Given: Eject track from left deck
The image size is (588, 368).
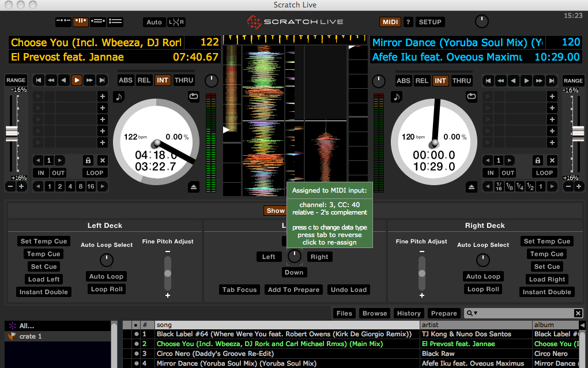Looking at the screenshot, I should pos(194,186).
